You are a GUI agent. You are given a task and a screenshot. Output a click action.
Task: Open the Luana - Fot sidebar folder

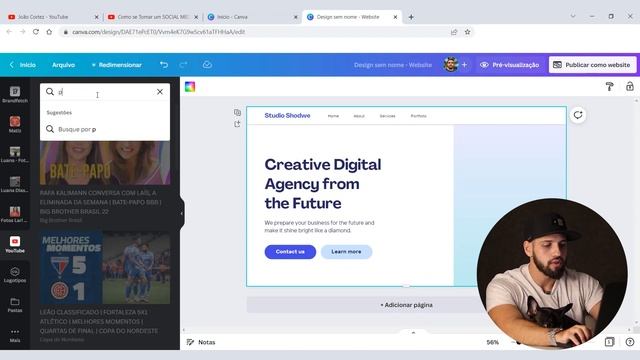[x=15, y=154]
